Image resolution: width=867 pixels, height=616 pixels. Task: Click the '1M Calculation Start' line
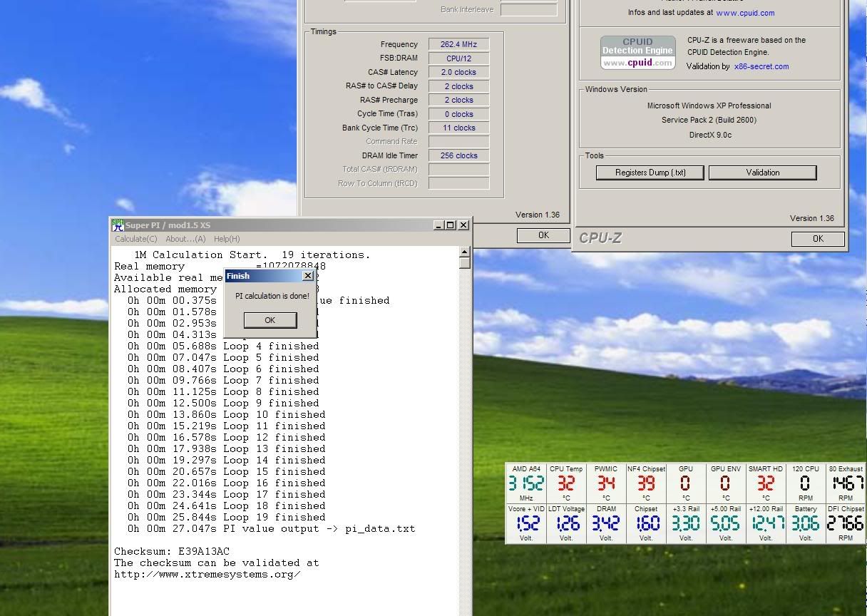(x=252, y=255)
